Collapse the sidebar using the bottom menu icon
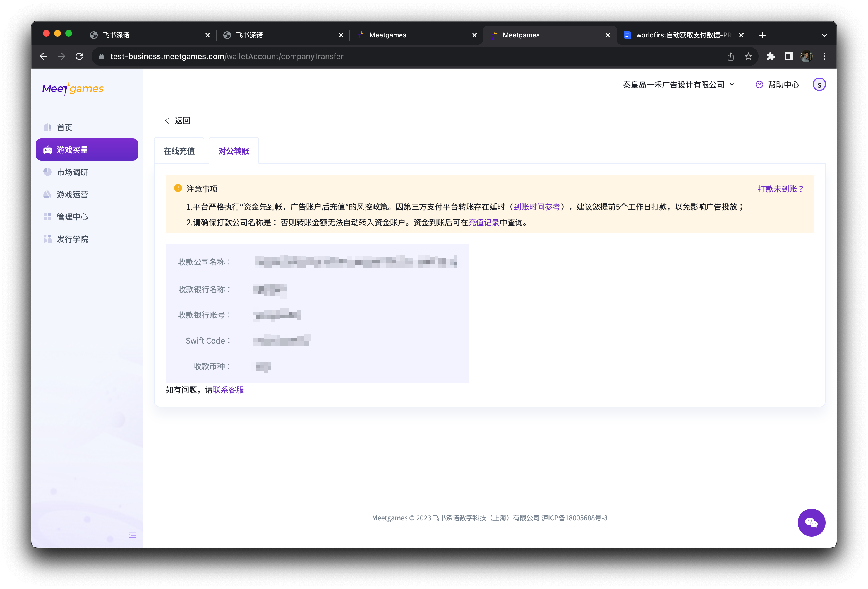The width and height of the screenshot is (868, 589). 132,535
